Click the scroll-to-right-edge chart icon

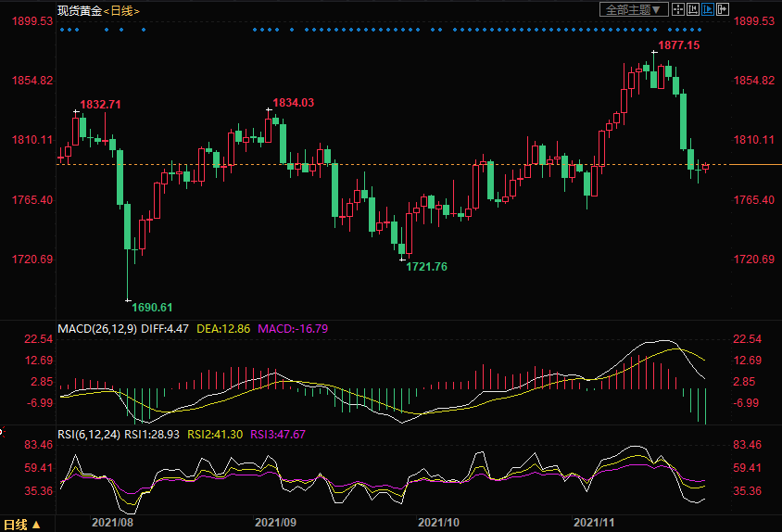[723, 9]
